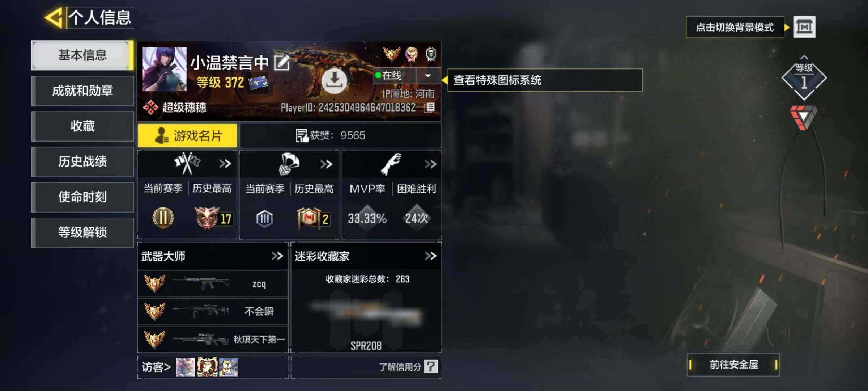
Task: Switch to the 历史战绩 tab
Action: tap(82, 161)
